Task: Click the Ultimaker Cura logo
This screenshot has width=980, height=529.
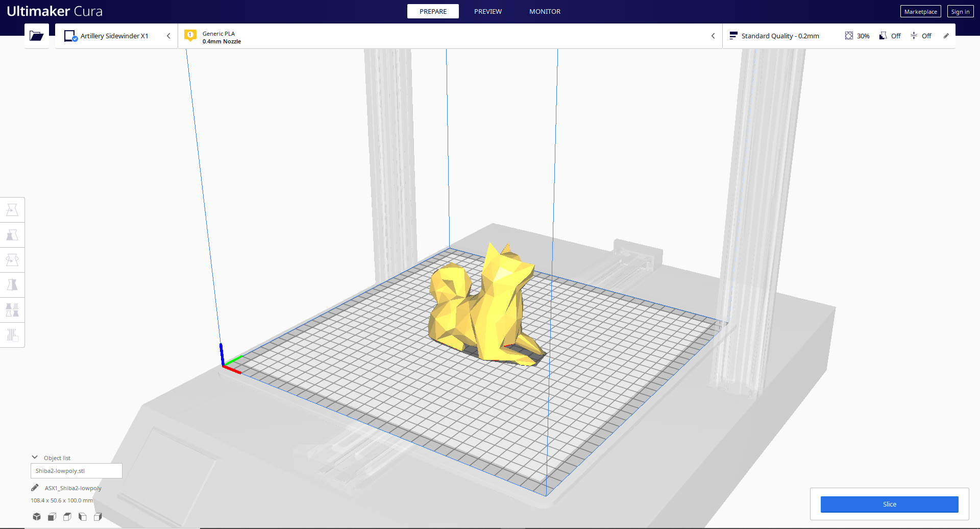Action: [55, 11]
